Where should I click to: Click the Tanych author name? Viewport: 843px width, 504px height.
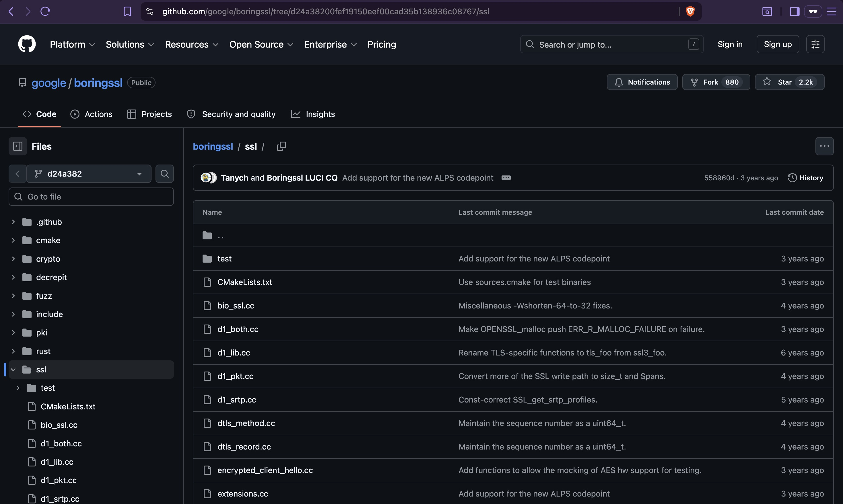point(234,178)
